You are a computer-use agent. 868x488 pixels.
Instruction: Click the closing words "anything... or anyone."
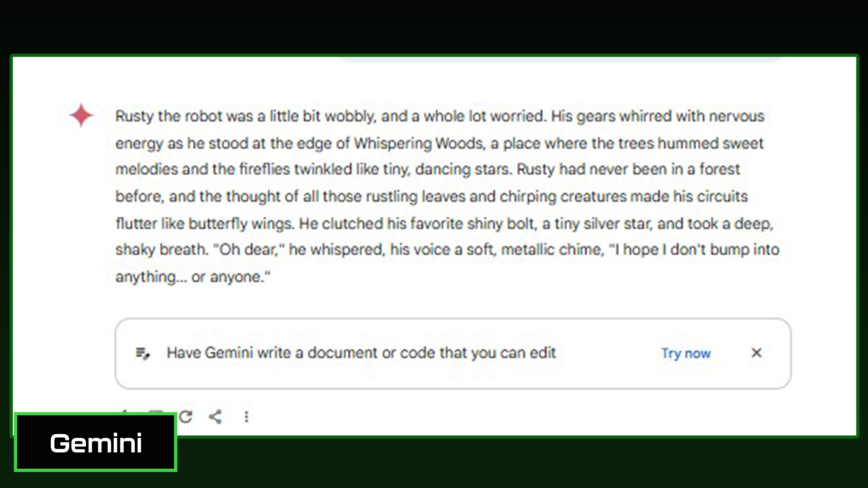pos(193,277)
